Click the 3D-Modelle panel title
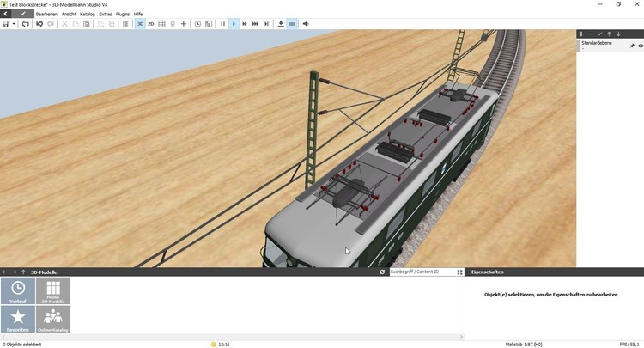Image resolution: width=644 pixels, height=348 pixels. 44,272
